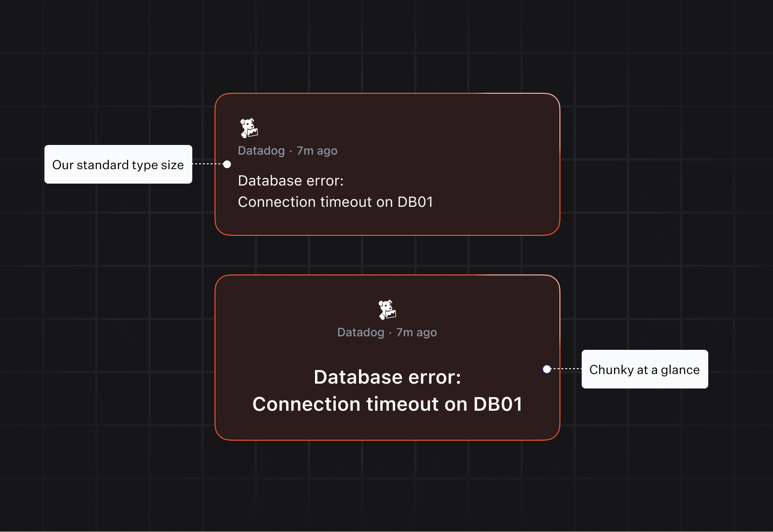Select bold 'Database error:' heading in the bottom card
The height and width of the screenshot is (532, 773).
pyautogui.click(x=387, y=377)
